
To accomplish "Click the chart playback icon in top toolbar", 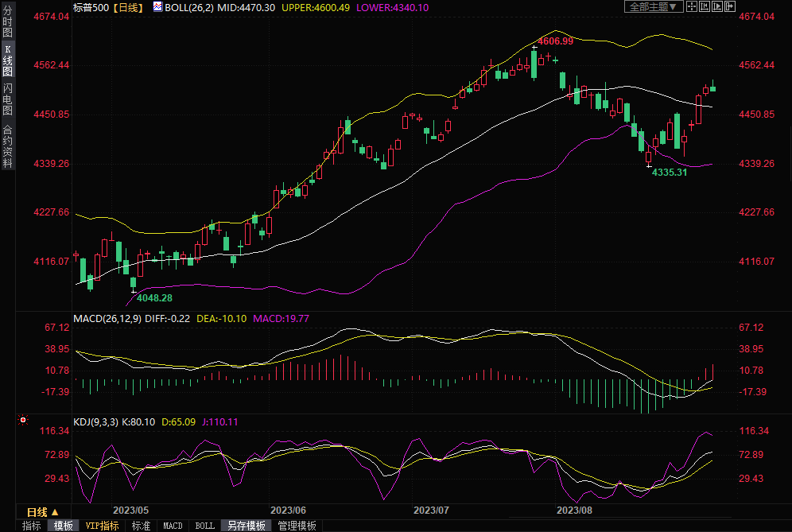I will (718, 6).
